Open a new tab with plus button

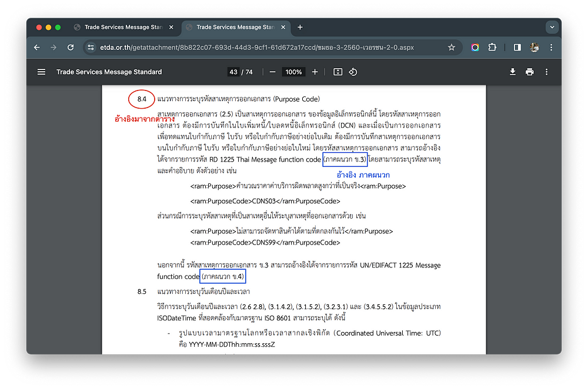coord(300,27)
